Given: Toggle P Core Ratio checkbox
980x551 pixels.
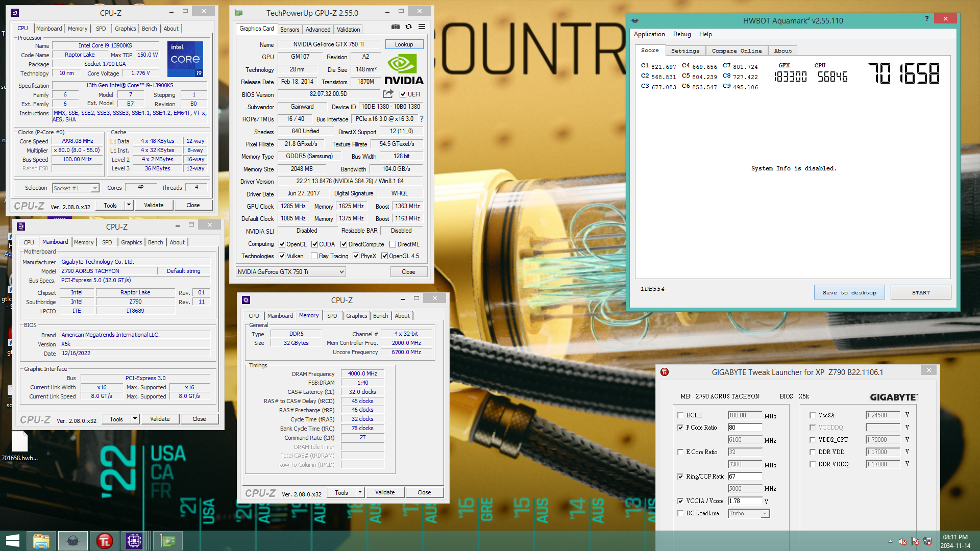Looking at the screenshot, I should [x=680, y=428].
